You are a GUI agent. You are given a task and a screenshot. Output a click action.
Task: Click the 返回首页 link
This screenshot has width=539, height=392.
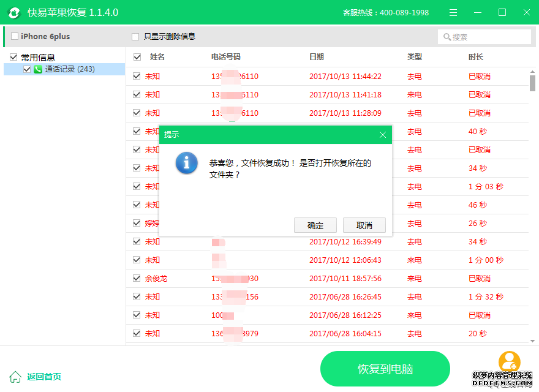(x=44, y=377)
